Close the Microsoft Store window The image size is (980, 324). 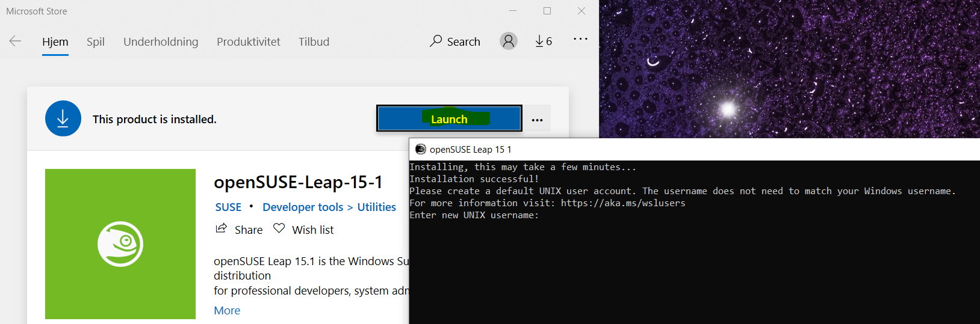click(x=581, y=11)
